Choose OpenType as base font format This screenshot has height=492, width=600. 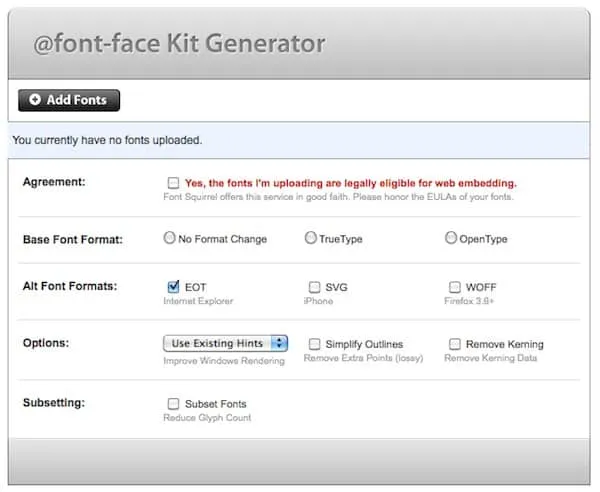click(451, 238)
